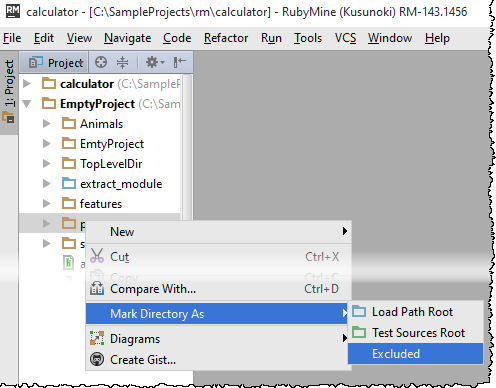The height and width of the screenshot is (388, 496).
Task: Open the Project panel settings gear
Action: (x=155, y=62)
